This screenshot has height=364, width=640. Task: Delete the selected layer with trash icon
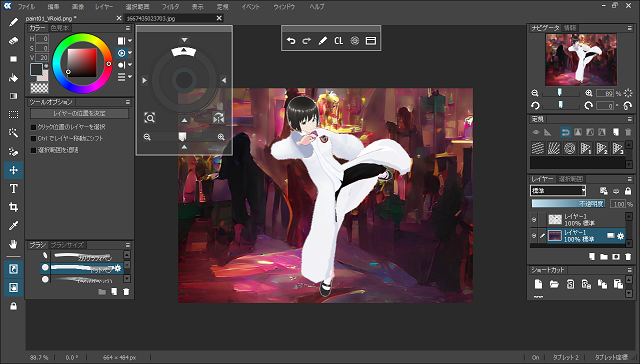point(628,257)
